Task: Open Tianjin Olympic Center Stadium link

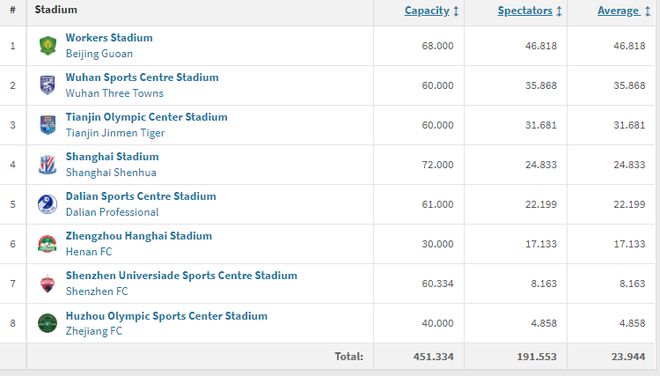Action: pos(146,117)
